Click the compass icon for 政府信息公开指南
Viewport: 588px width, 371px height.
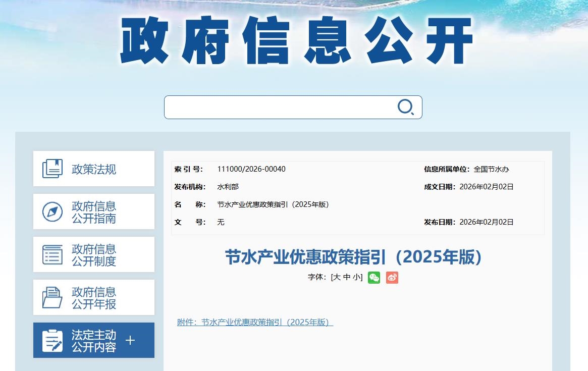[x=52, y=212]
